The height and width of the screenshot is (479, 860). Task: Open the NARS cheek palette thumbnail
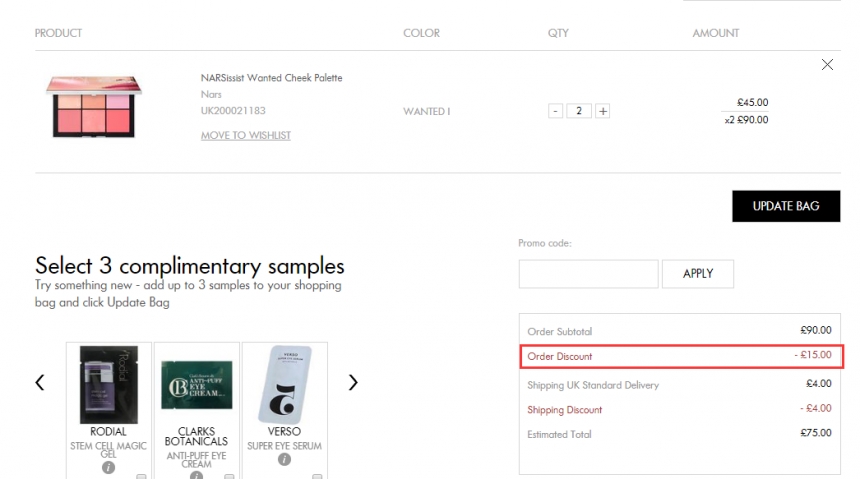click(93, 106)
